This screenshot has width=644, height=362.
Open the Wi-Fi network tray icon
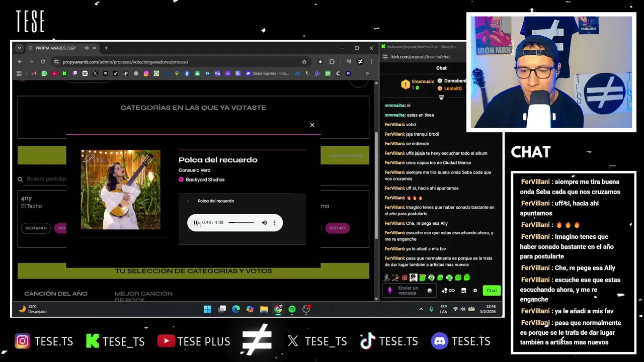[x=455, y=309]
